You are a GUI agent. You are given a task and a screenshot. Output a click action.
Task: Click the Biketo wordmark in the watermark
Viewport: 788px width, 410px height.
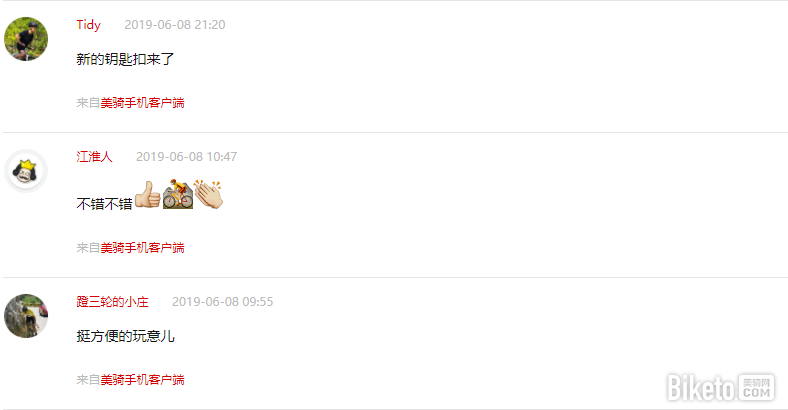click(x=701, y=388)
